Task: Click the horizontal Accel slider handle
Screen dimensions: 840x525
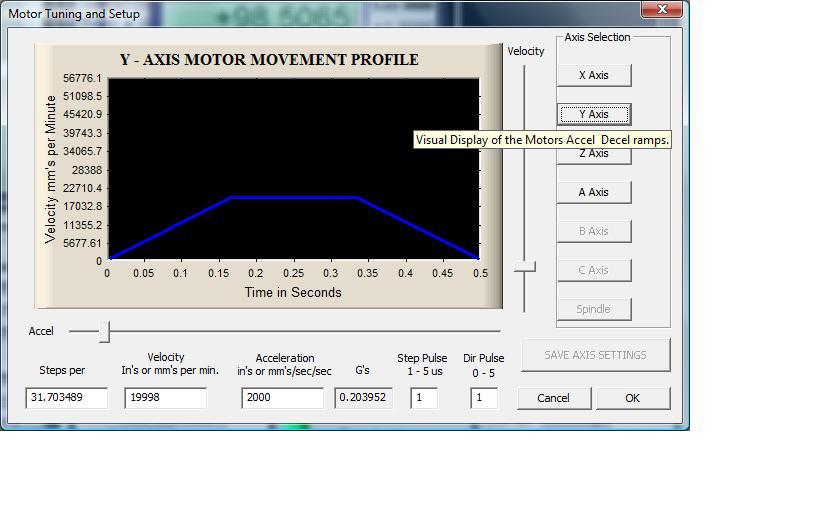Action: pyautogui.click(x=104, y=331)
